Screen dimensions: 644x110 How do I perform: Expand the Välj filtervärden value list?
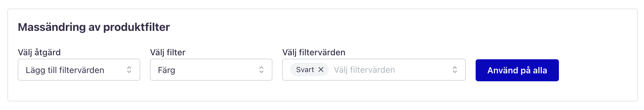(x=374, y=70)
